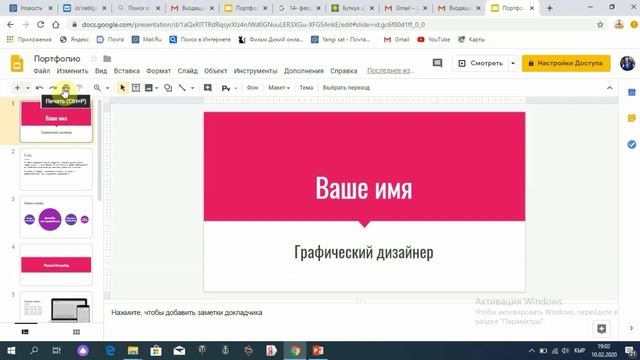
Task: Click the Ваше имя title text
Action: coord(364,188)
